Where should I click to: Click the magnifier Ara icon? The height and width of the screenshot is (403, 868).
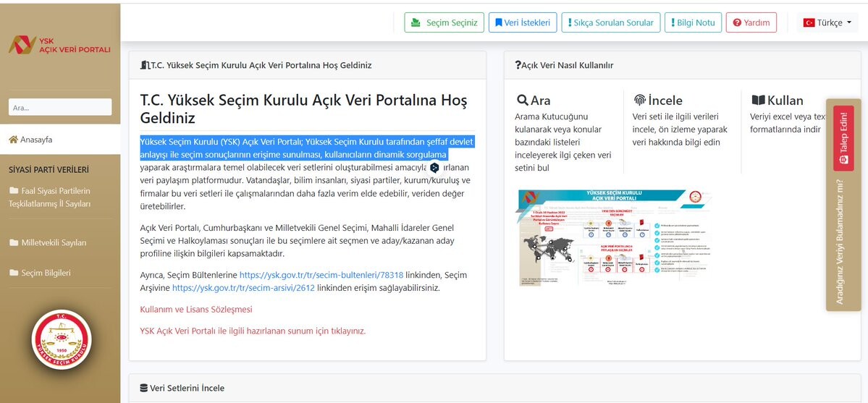pyautogui.click(x=522, y=101)
